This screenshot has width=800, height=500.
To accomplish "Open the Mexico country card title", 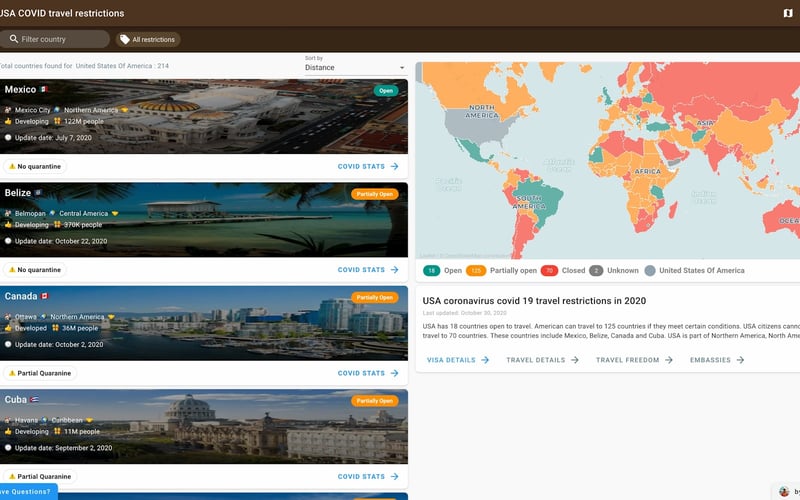I will (x=20, y=89).
